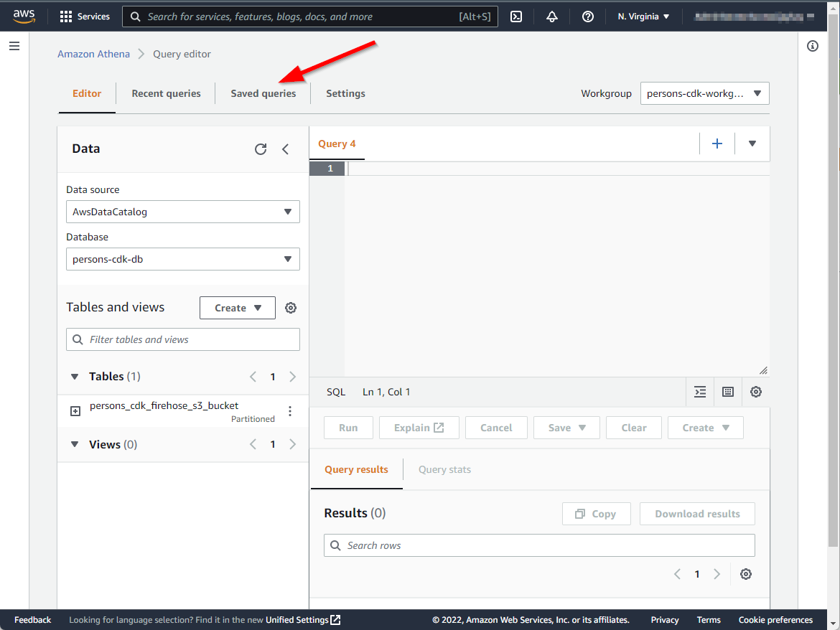Open actions menu for persons_cdk_firehose_s3_bucket
This screenshot has width=840, height=630.
[x=290, y=411]
